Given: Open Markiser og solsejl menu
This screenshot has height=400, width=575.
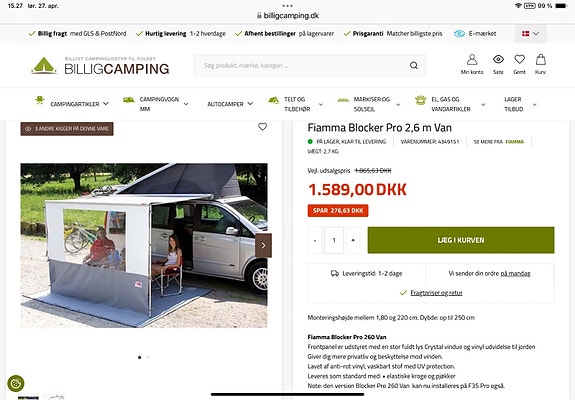Looking at the screenshot, I should pos(369,104).
